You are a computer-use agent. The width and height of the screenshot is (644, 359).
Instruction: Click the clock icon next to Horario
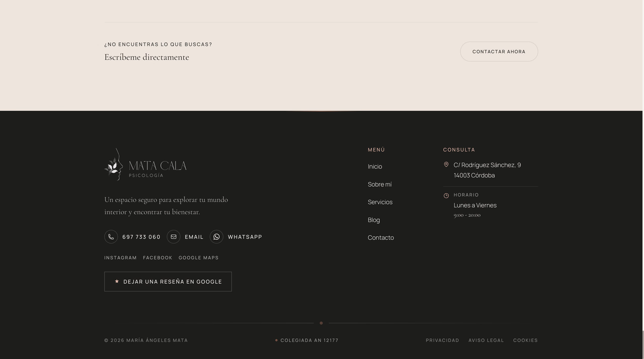(446, 196)
